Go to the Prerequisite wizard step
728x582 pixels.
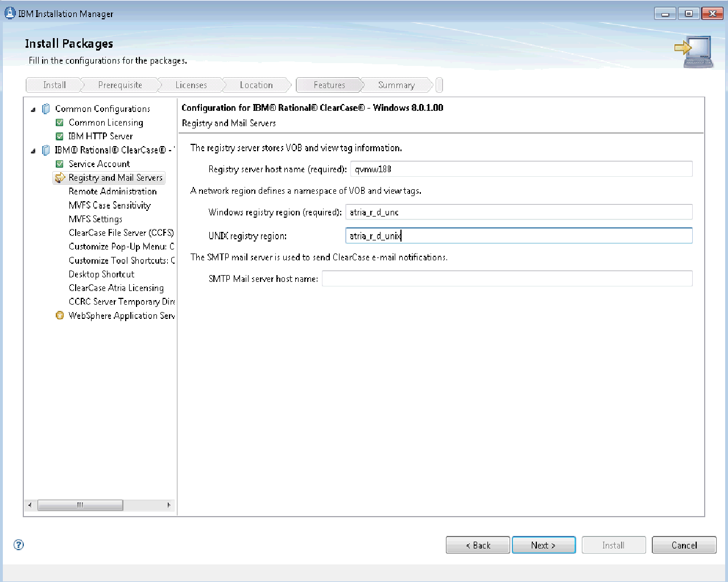click(120, 85)
